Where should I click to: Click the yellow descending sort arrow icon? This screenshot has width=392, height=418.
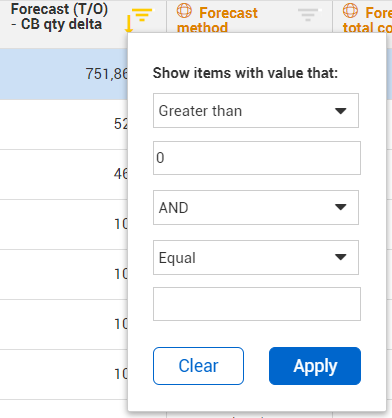129,24
